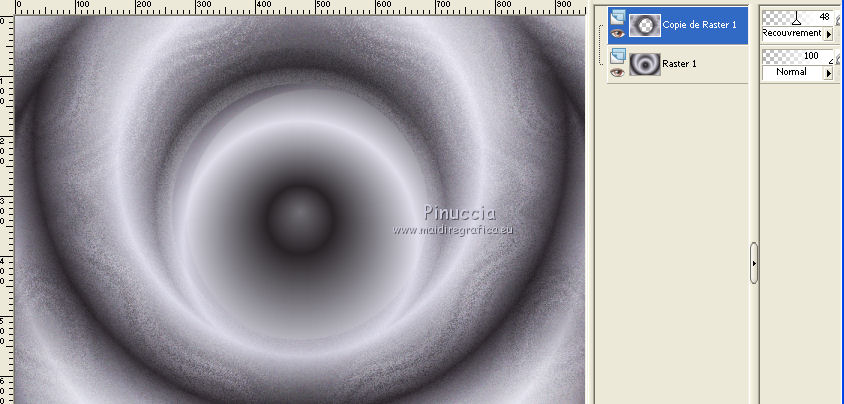Click the Normal blend mode field
The width and height of the screenshot is (844, 404).
point(793,72)
